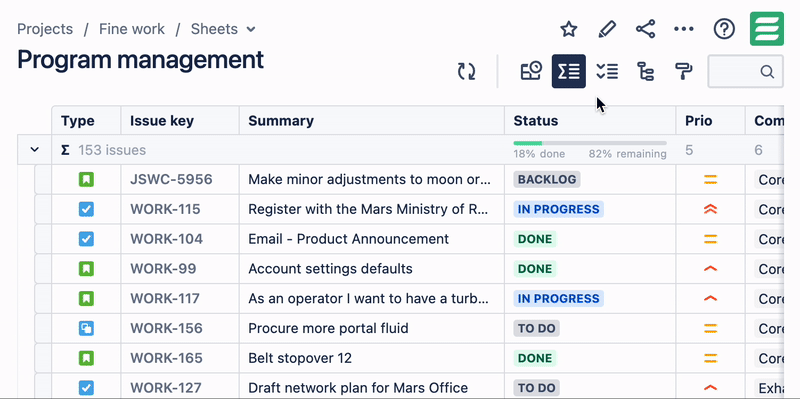
Task: Open the help question-mark icon
Action: (x=724, y=29)
